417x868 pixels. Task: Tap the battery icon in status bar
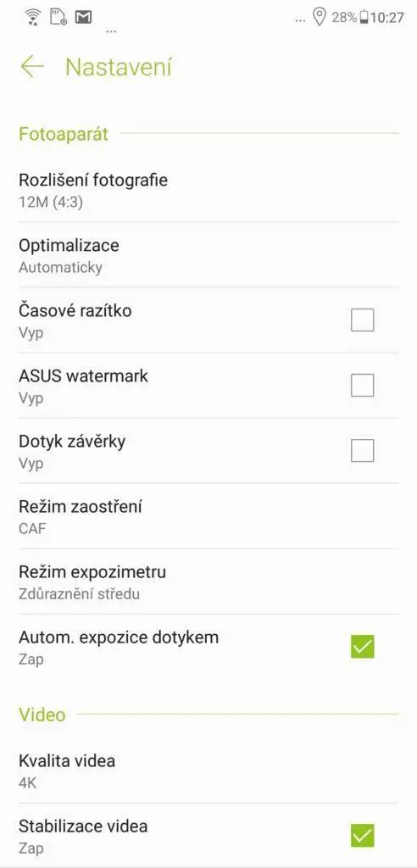tap(364, 18)
